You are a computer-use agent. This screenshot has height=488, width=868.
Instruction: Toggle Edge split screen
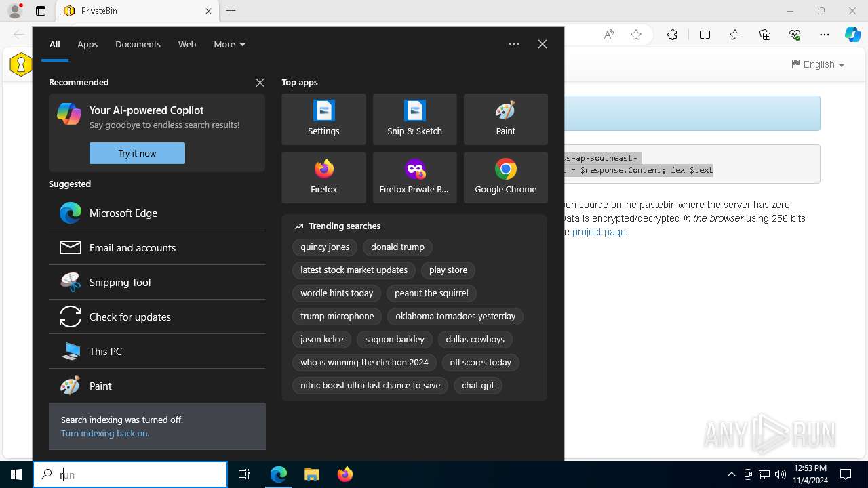click(x=705, y=35)
